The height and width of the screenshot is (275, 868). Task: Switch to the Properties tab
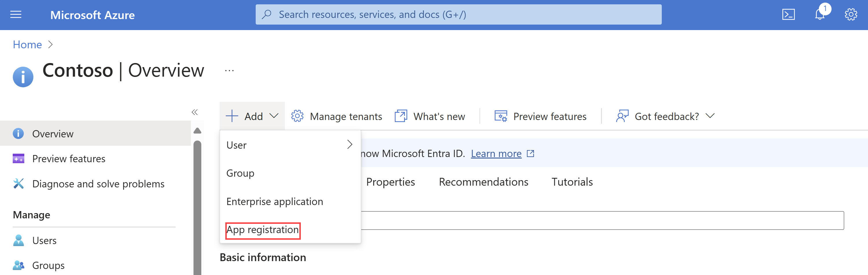point(390,182)
